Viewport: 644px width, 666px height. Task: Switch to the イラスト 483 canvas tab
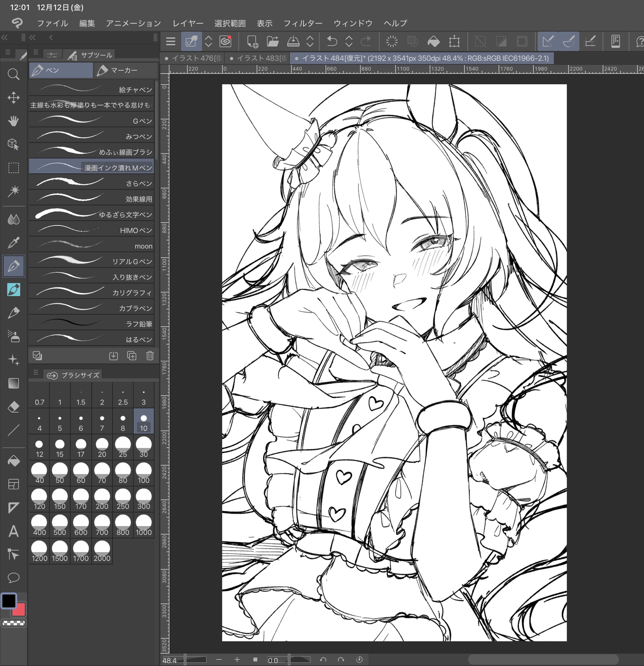[x=258, y=59]
